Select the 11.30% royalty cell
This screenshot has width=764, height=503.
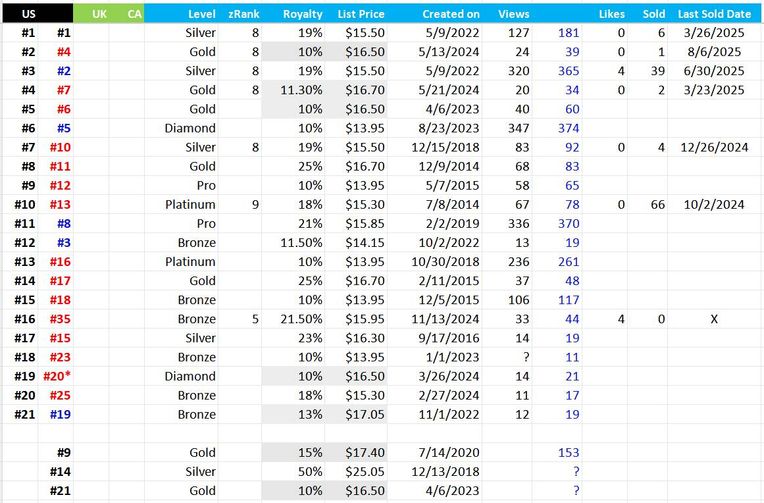click(300, 90)
